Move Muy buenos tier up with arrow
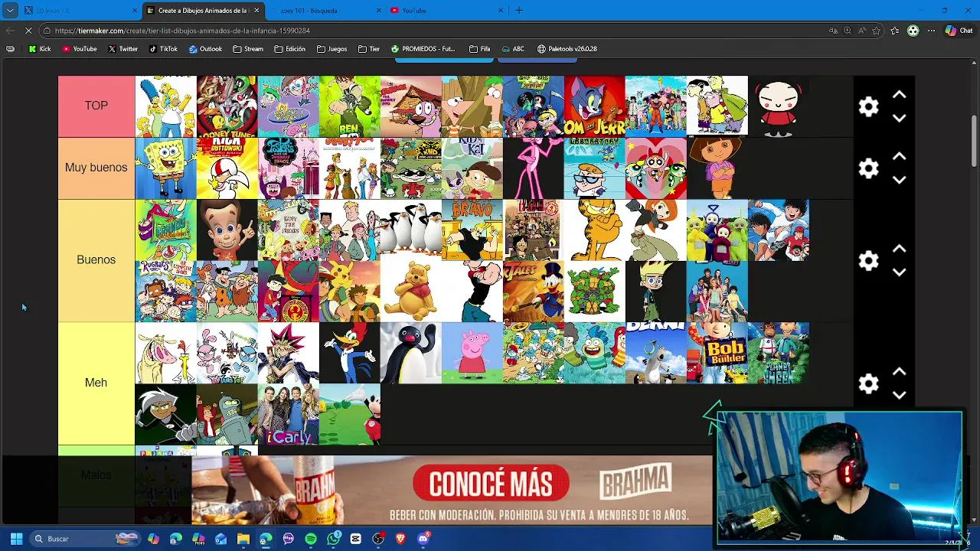The height and width of the screenshot is (551, 980). click(900, 156)
